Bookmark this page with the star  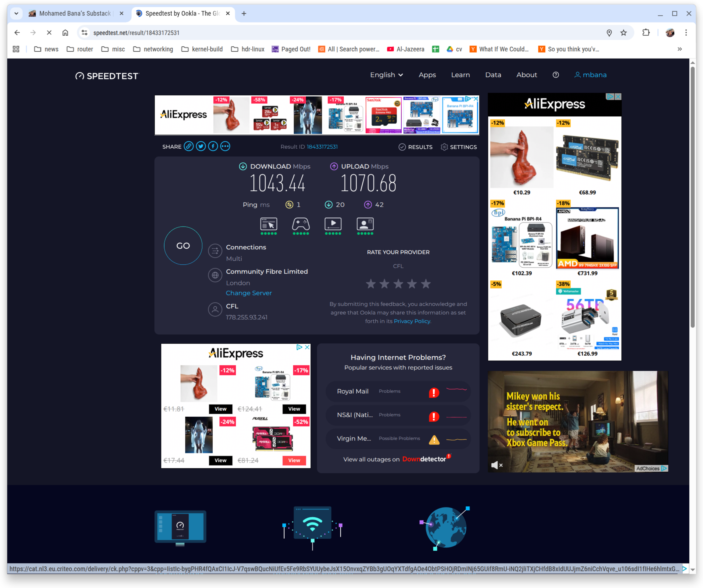click(x=623, y=33)
